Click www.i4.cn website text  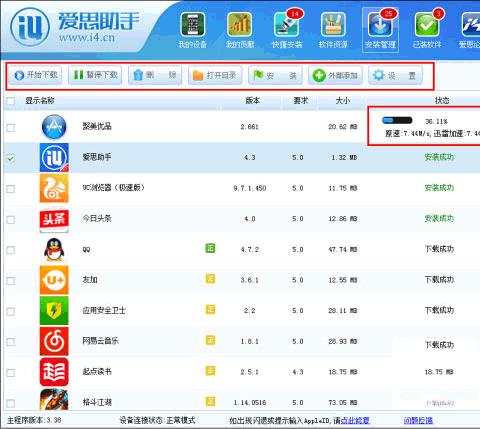(x=87, y=37)
